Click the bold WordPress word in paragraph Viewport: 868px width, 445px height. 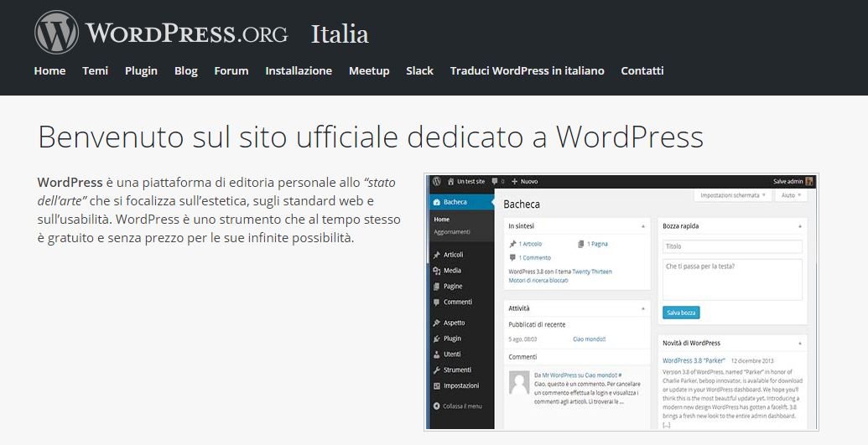tap(70, 182)
